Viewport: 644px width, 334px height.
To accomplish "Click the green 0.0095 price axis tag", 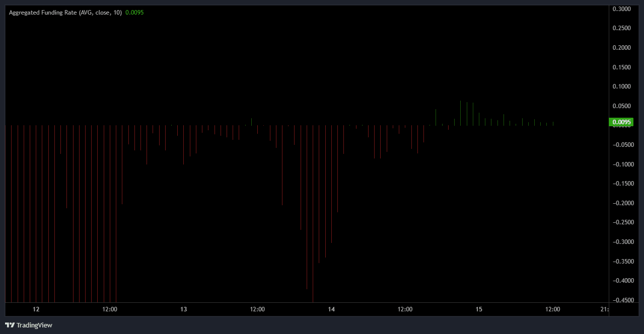I will (x=621, y=122).
